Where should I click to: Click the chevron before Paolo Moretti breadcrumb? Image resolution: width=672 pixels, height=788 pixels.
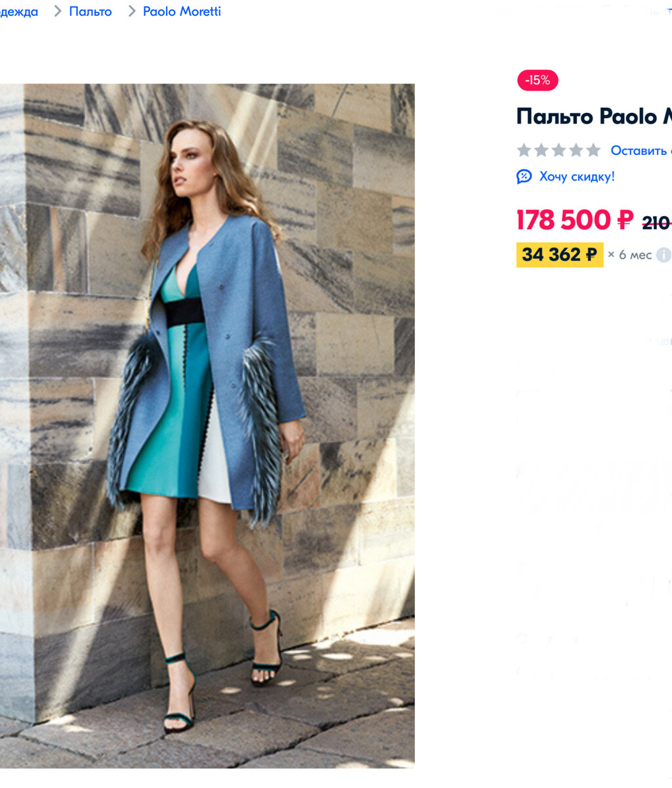[131, 11]
